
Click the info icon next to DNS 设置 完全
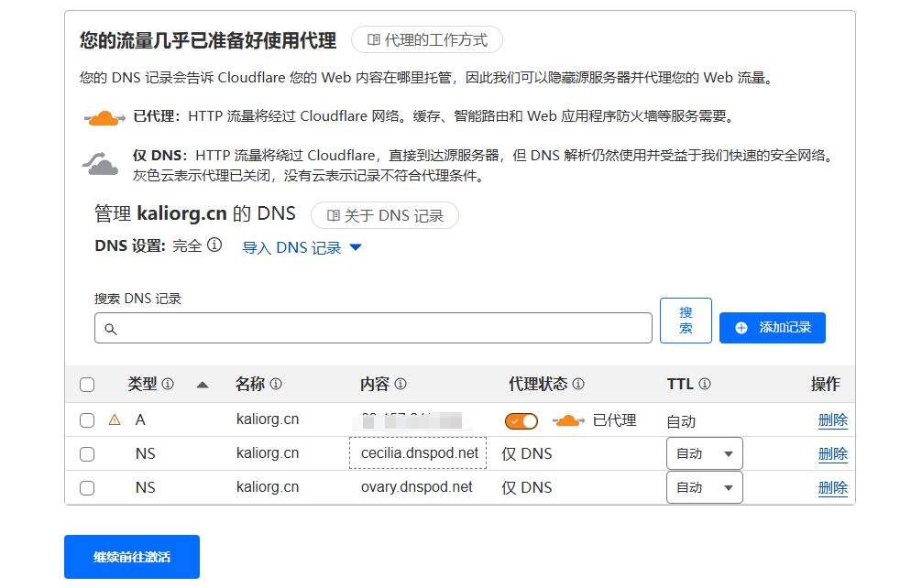click(214, 245)
